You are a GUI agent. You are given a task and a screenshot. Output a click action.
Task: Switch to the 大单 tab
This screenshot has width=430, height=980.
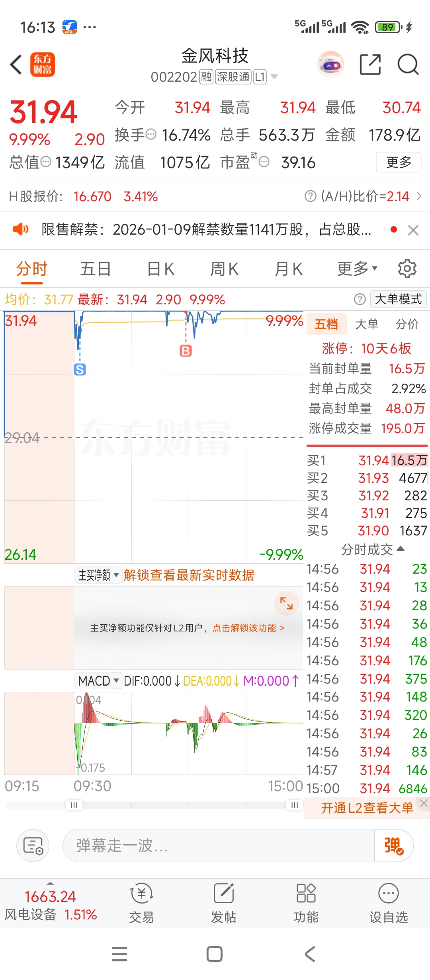point(367,324)
